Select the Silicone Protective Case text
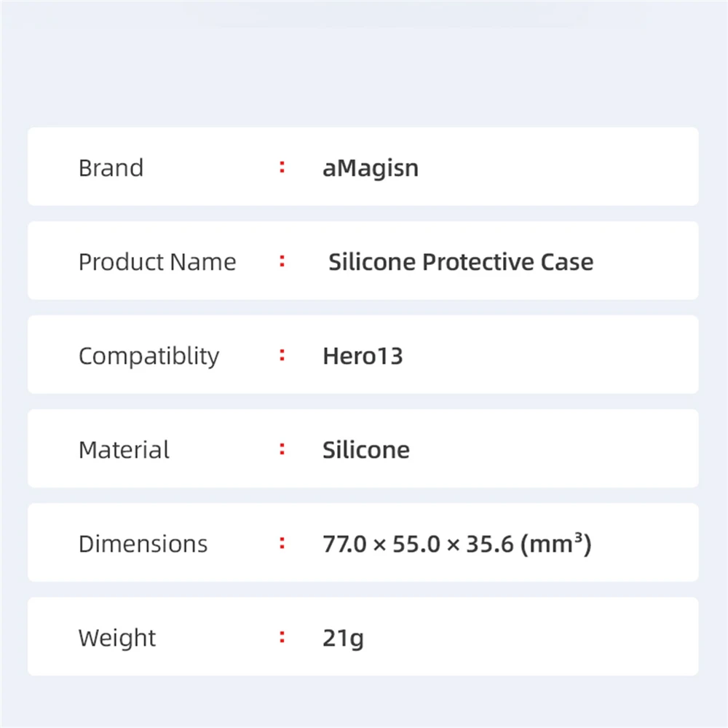This screenshot has width=728, height=728. tap(460, 261)
